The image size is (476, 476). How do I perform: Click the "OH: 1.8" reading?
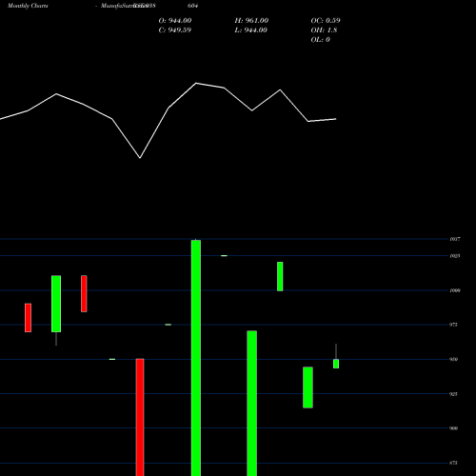324,30
